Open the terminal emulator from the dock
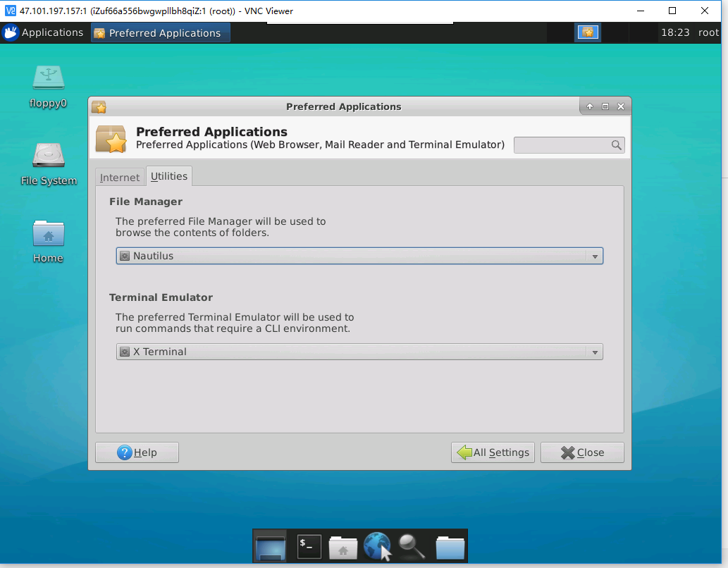 coord(308,546)
